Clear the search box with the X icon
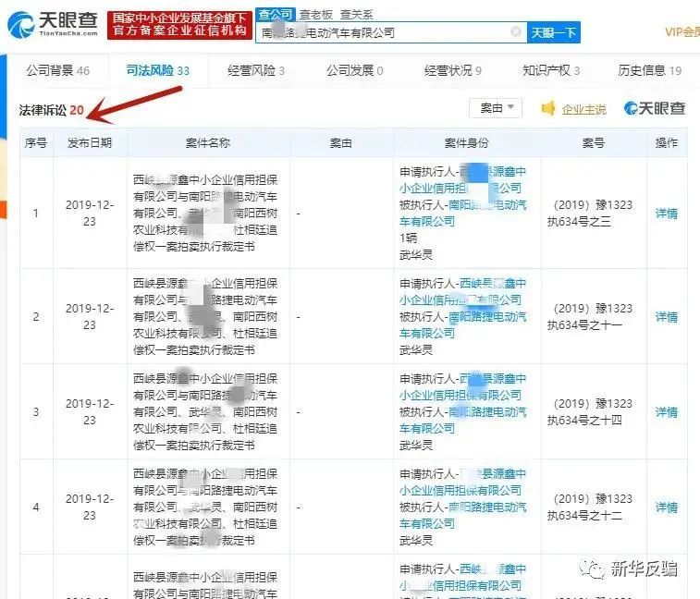Screen dimensions: 700x599 point(515,31)
